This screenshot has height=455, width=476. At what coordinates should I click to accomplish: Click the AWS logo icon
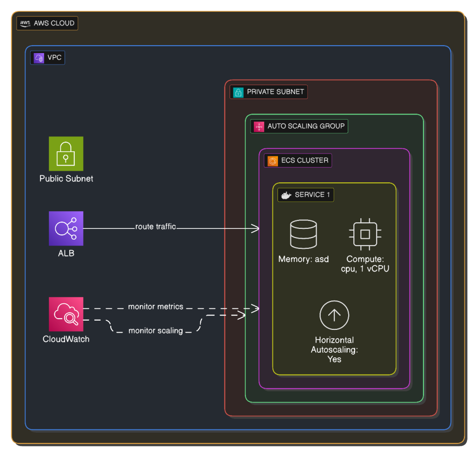[x=25, y=23]
